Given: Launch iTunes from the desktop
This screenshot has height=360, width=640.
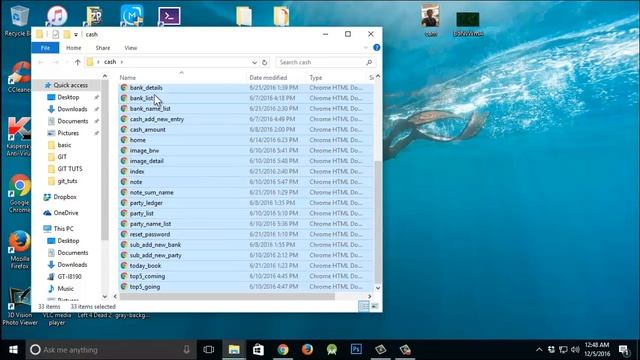Looking at the screenshot, I should [57, 16].
